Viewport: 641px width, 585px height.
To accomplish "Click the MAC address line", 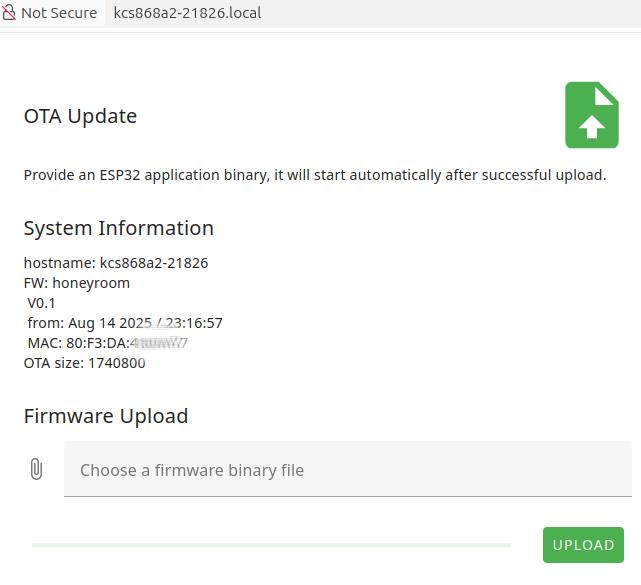I will pyautogui.click(x=107, y=343).
